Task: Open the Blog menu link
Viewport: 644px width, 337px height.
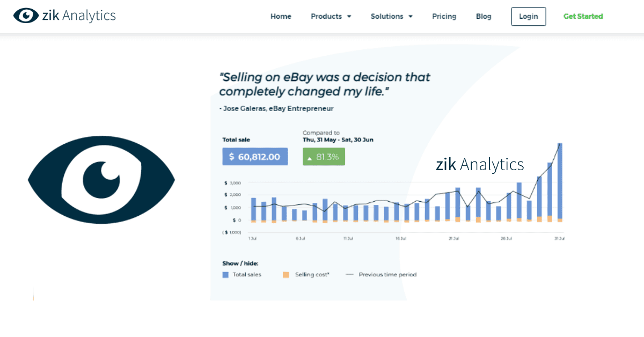Action: pyautogui.click(x=484, y=16)
